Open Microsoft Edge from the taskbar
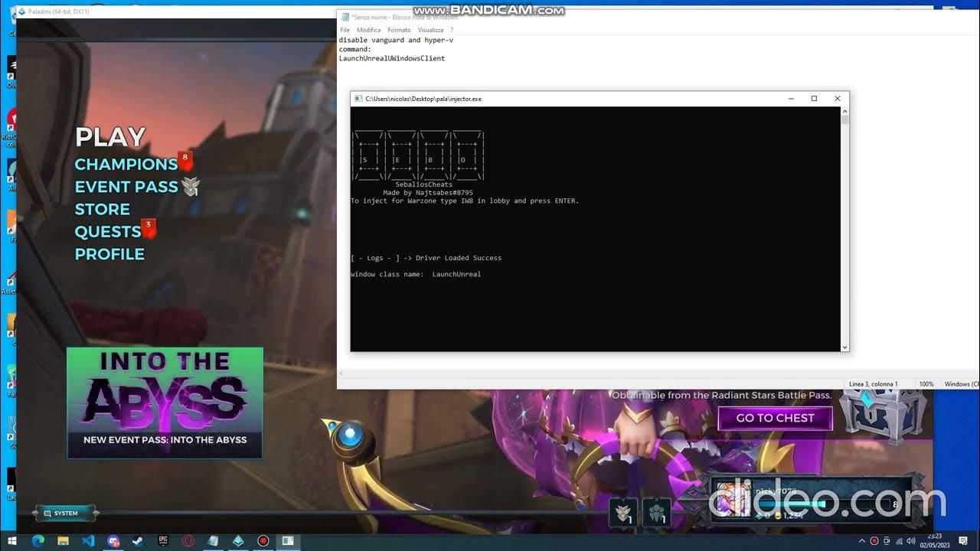 [38, 541]
